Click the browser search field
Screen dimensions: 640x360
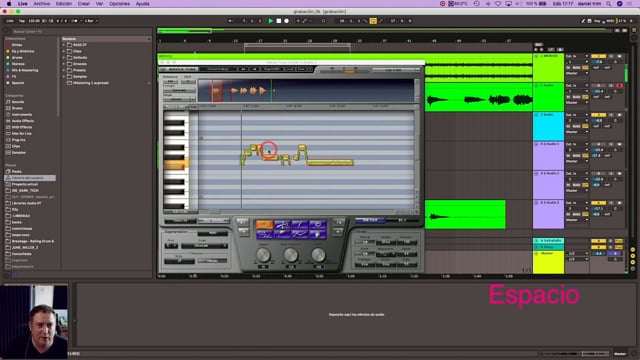80,31
